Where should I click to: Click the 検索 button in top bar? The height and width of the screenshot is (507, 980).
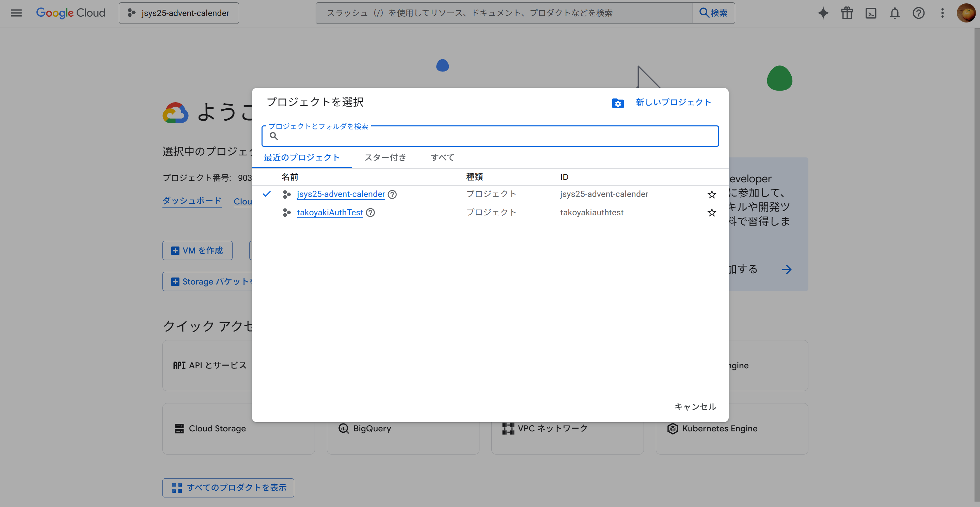pyautogui.click(x=713, y=13)
